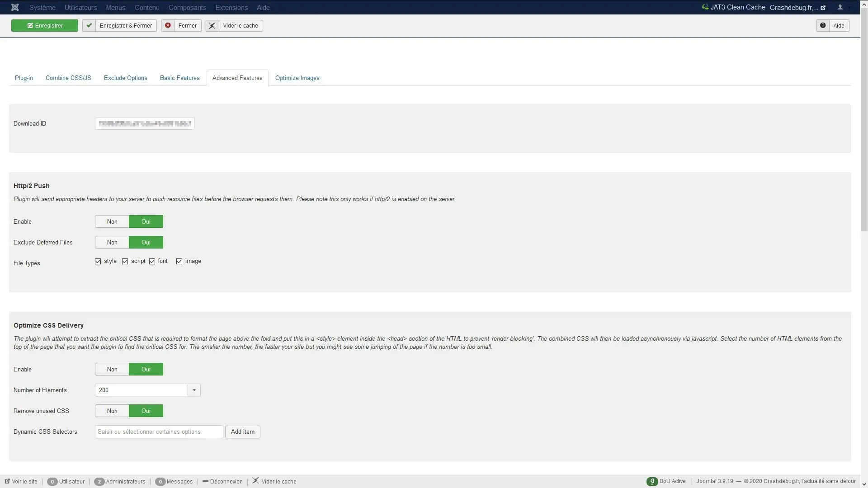This screenshot has height=488, width=868.
Task: Open the Menus dropdown menu
Action: (x=116, y=8)
